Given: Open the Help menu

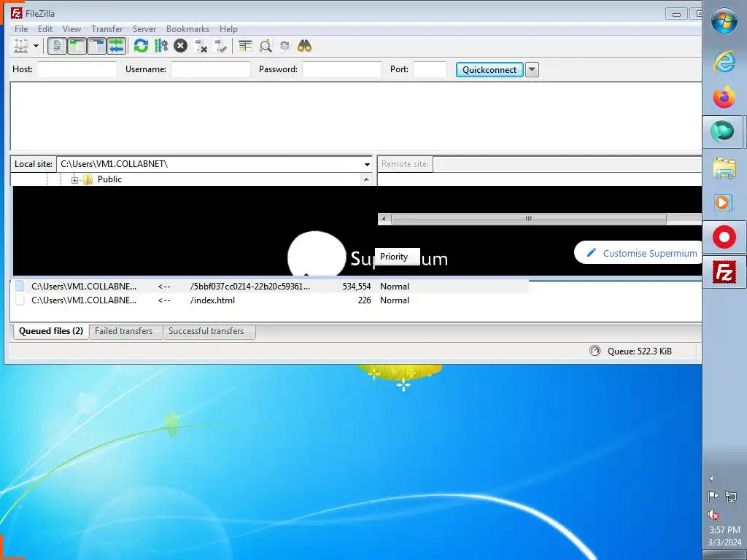Looking at the screenshot, I should [x=228, y=29].
